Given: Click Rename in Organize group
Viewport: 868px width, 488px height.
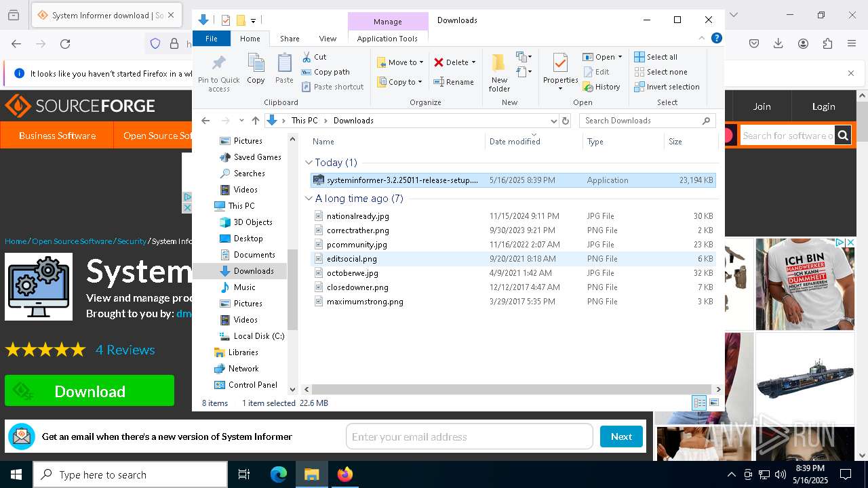Looking at the screenshot, I should click(454, 82).
